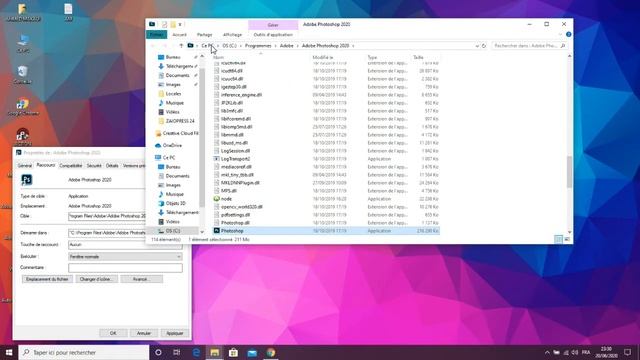Switch to Partage ribbon tab
640x360 pixels.
(204, 35)
